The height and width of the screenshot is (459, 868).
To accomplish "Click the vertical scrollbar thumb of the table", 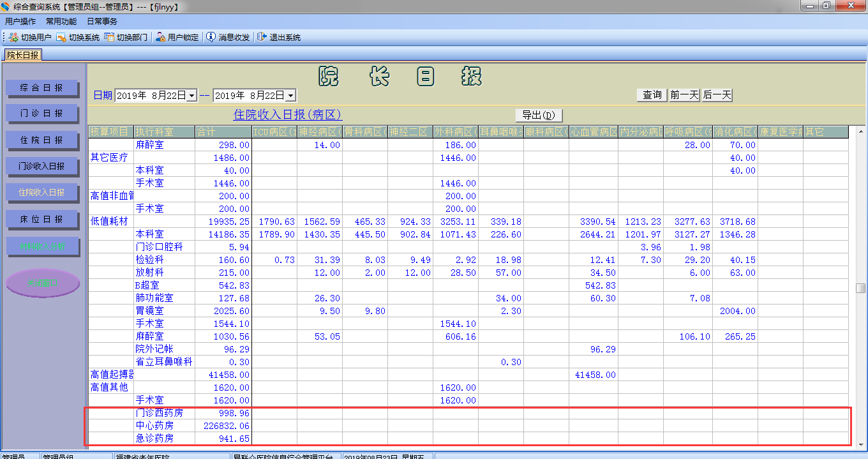I will 860,288.
